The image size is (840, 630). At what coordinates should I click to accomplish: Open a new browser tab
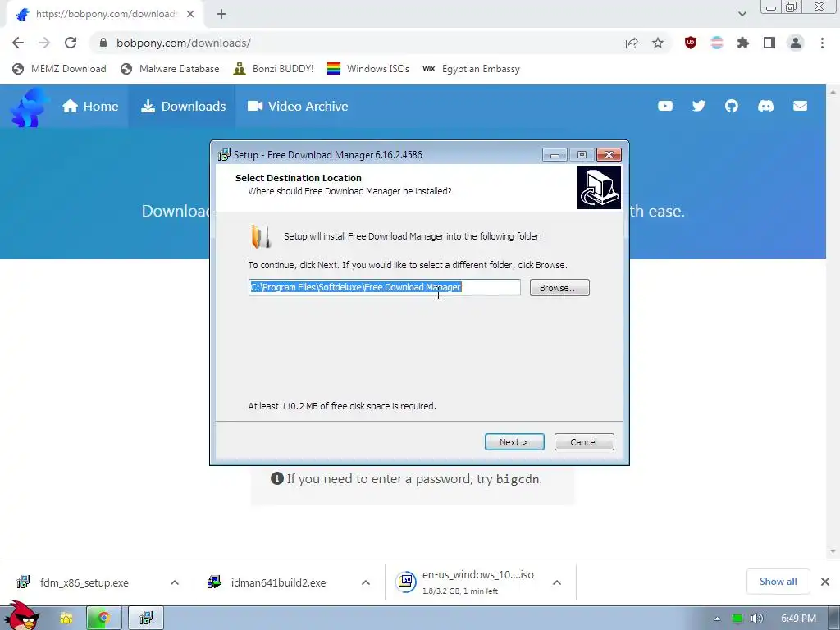click(221, 14)
